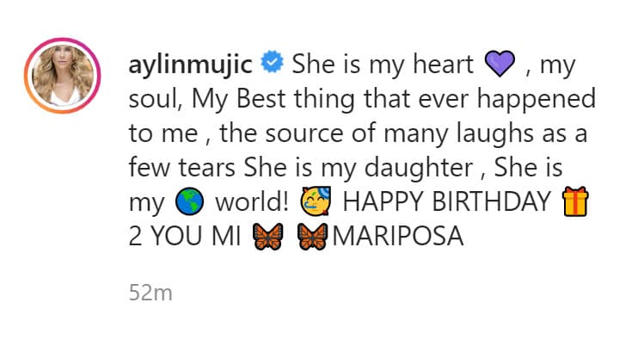Click the word happened in caption

click(x=536, y=100)
